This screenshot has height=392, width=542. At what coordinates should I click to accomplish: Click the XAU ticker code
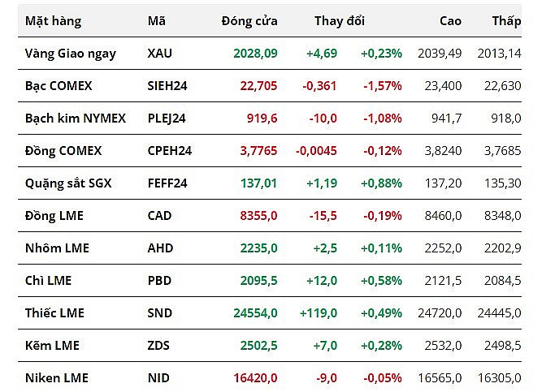click(160, 54)
